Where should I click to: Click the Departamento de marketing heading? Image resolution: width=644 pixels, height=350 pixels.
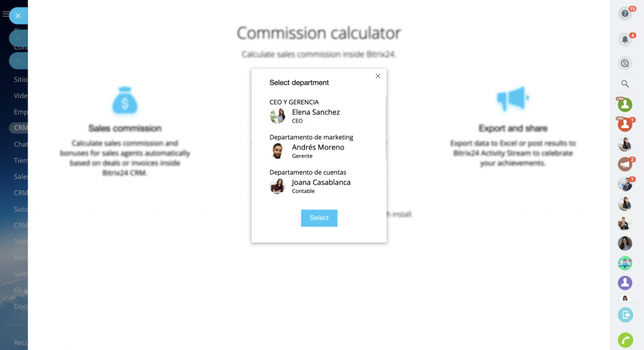(311, 137)
